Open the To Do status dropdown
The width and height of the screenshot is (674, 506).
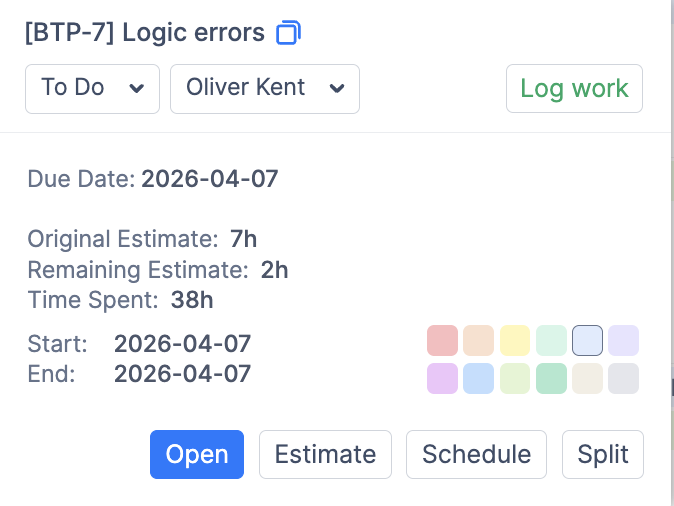point(92,88)
